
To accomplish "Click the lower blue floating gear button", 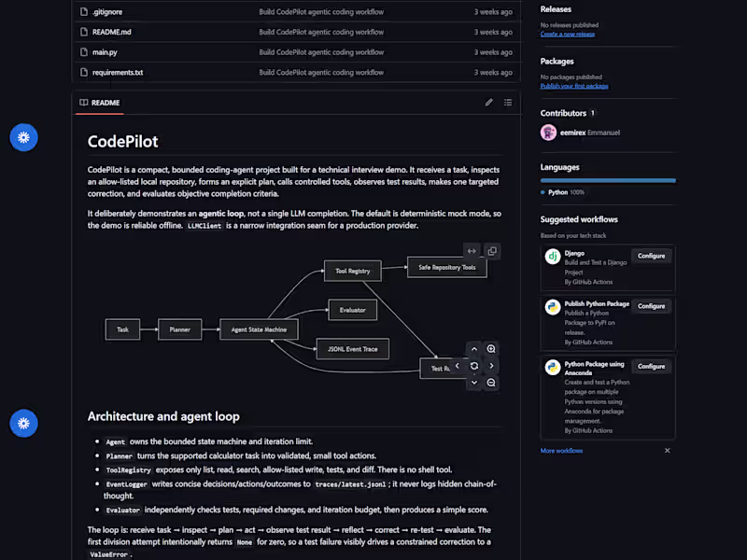I will (24, 424).
